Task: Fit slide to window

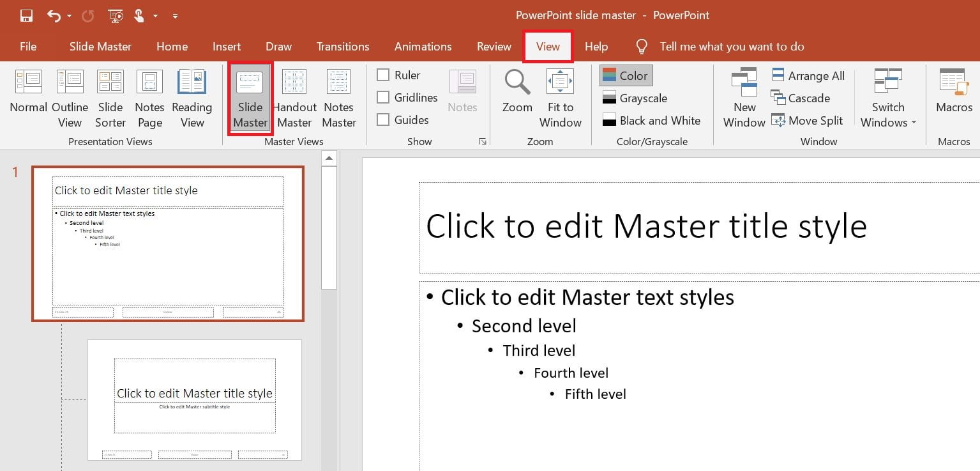Action: tap(560, 98)
